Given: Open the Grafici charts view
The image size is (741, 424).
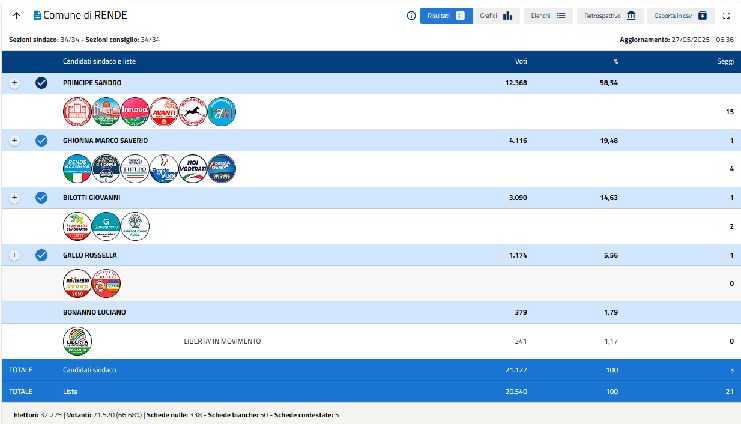Looking at the screenshot, I should 496,16.
